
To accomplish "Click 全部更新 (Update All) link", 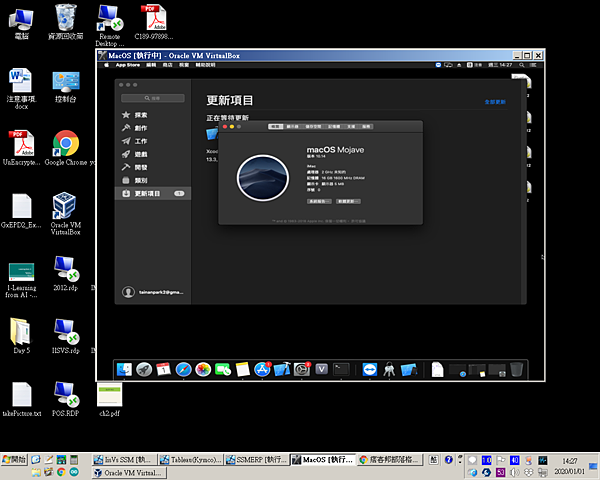I will click(x=495, y=102).
